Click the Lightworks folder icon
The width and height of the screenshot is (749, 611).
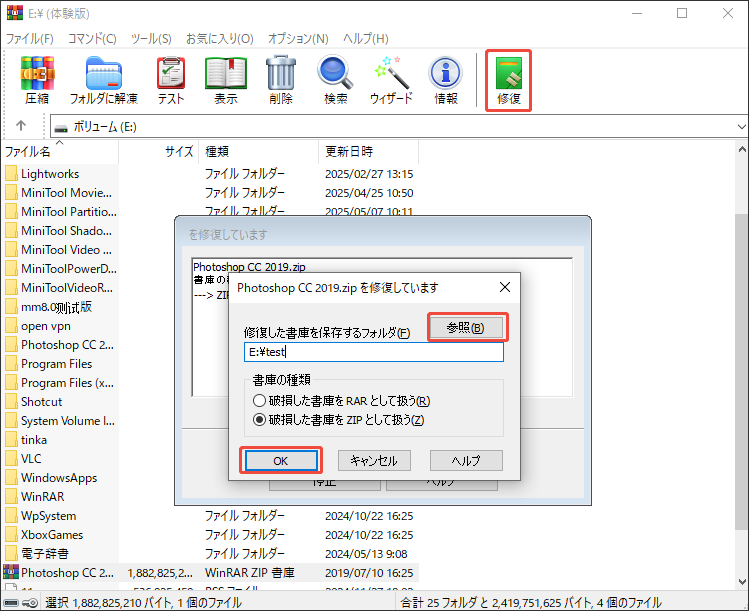pyautogui.click(x=11, y=173)
